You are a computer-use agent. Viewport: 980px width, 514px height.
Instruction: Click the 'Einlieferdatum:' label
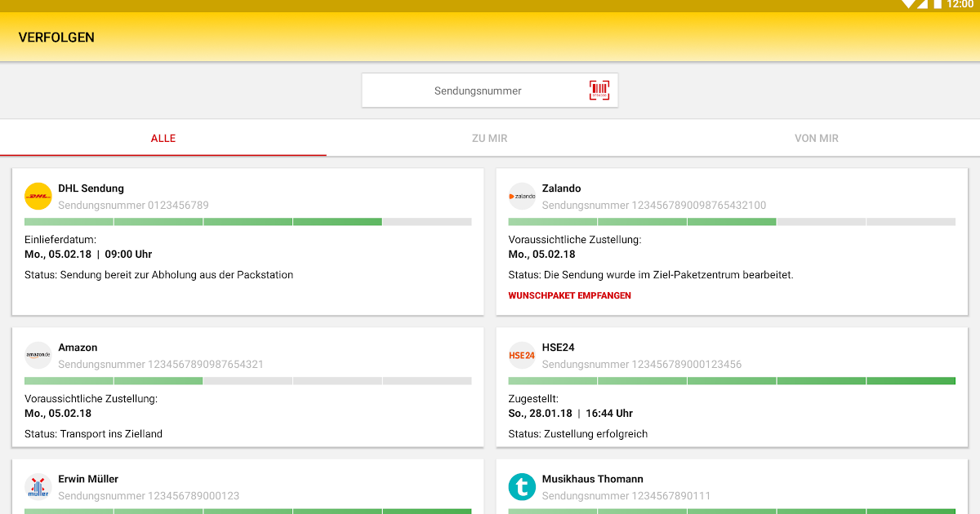point(60,240)
